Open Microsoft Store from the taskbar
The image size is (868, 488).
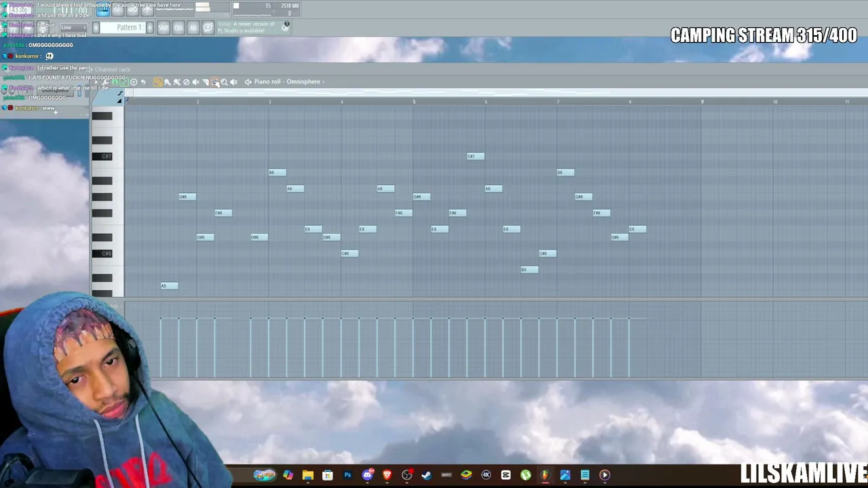[x=328, y=475]
